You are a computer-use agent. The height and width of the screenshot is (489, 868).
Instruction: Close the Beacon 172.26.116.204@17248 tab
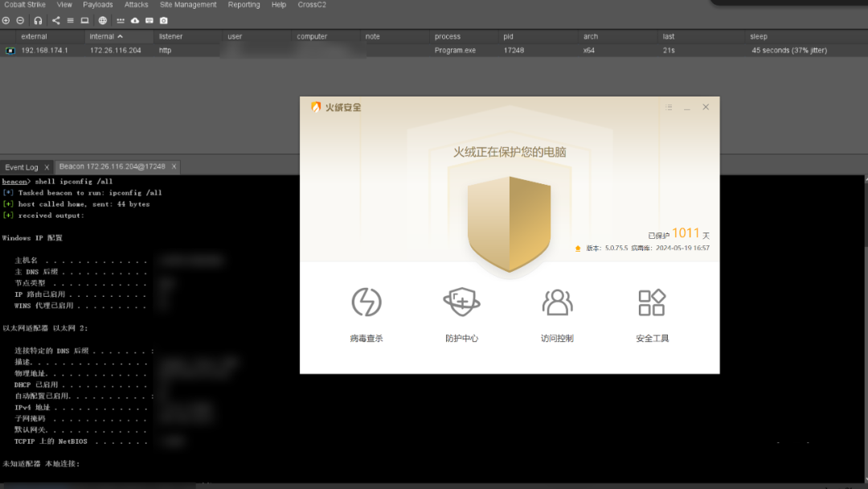coord(174,166)
